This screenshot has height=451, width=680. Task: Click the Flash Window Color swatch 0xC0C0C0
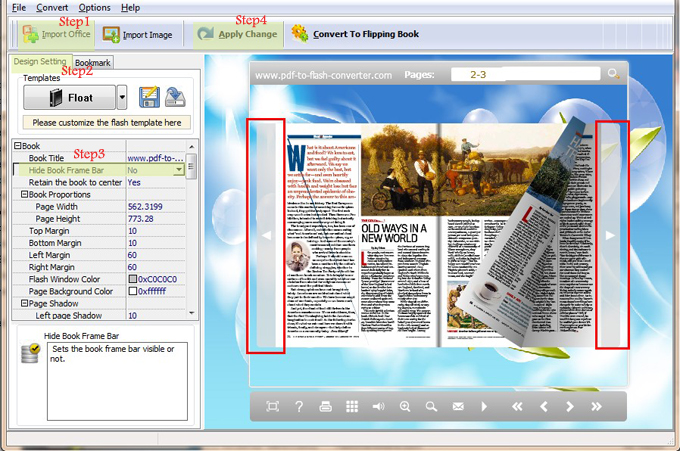(133, 279)
